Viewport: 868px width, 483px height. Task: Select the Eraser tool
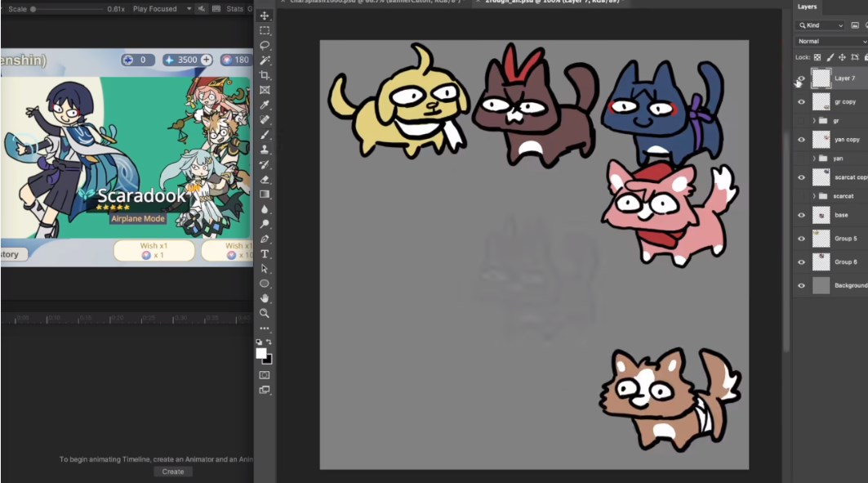coord(265,180)
